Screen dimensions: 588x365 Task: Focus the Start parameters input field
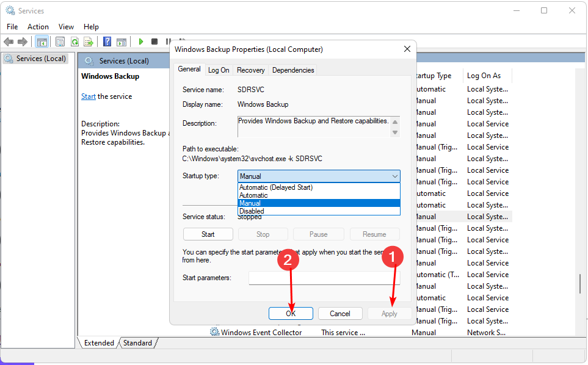[x=324, y=278]
